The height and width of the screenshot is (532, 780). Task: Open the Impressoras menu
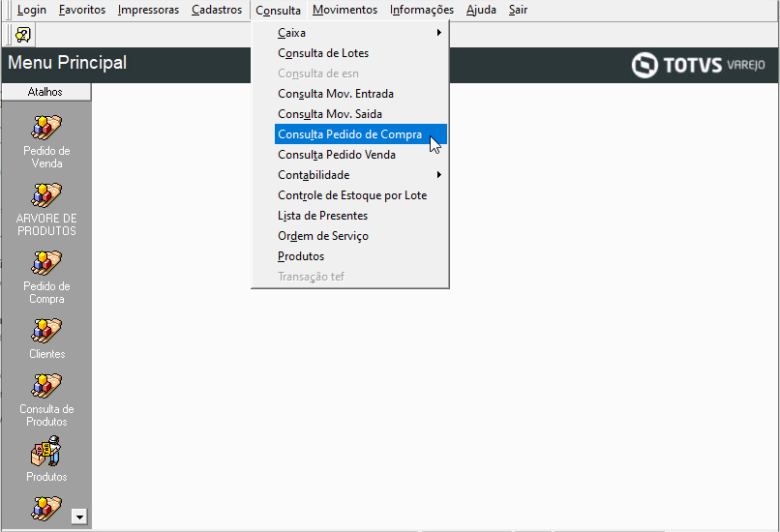(148, 10)
